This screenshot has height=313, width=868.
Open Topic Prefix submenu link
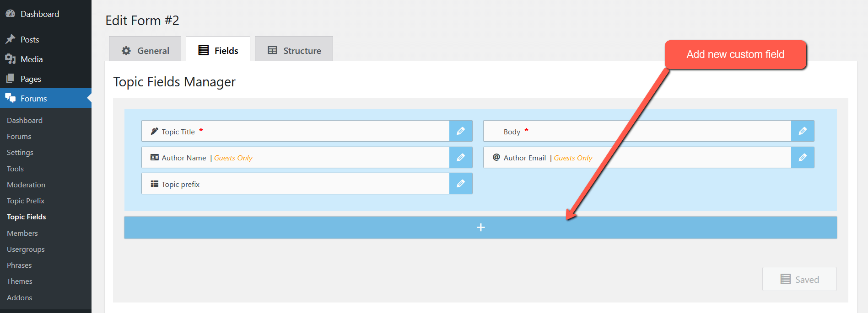(x=26, y=201)
